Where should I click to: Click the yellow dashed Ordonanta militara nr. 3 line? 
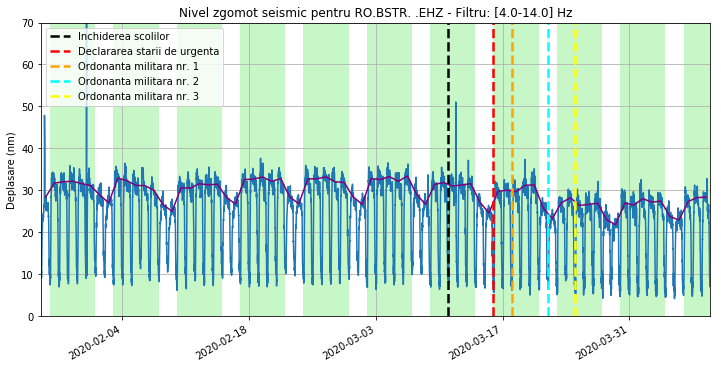coord(575,170)
